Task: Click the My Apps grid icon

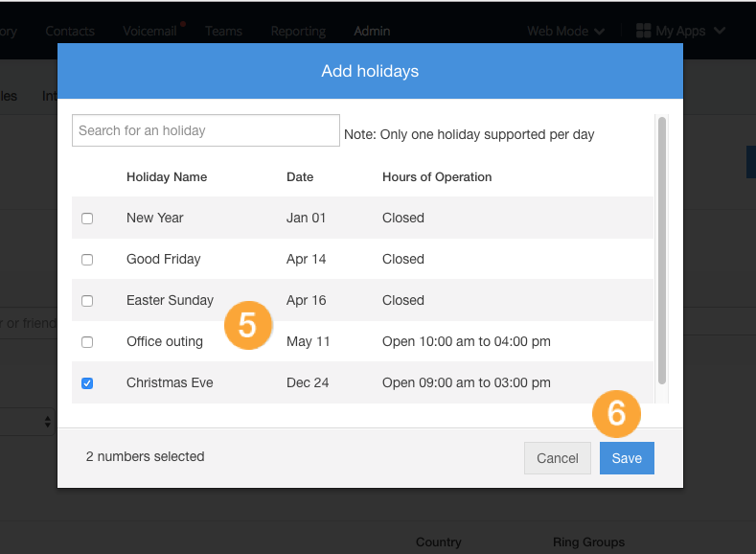Action: pyautogui.click(x=644, y=31)
